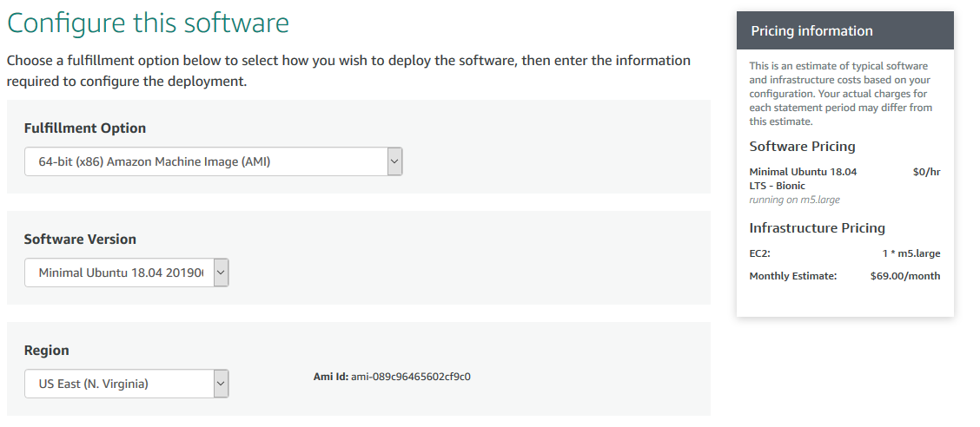The height and width of the screenshot is (427, 980).
Task: Click the Software Pricing heading
Action: click(x=803, y=147)
